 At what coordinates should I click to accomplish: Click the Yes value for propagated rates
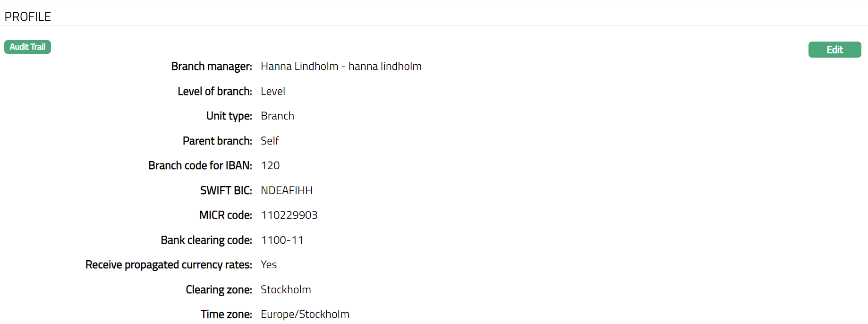pos(269,265)
